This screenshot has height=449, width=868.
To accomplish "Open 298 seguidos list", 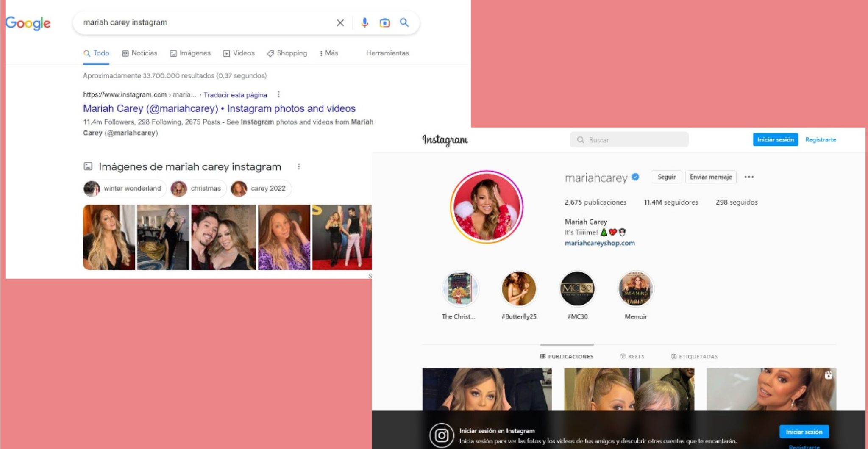I will pyautogui.click(x=737, y=202).
